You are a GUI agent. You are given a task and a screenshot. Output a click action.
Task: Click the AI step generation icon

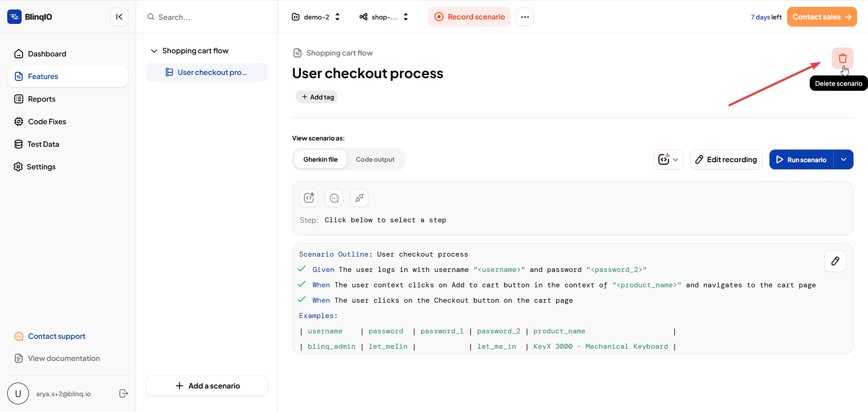[x=309, y=198]
